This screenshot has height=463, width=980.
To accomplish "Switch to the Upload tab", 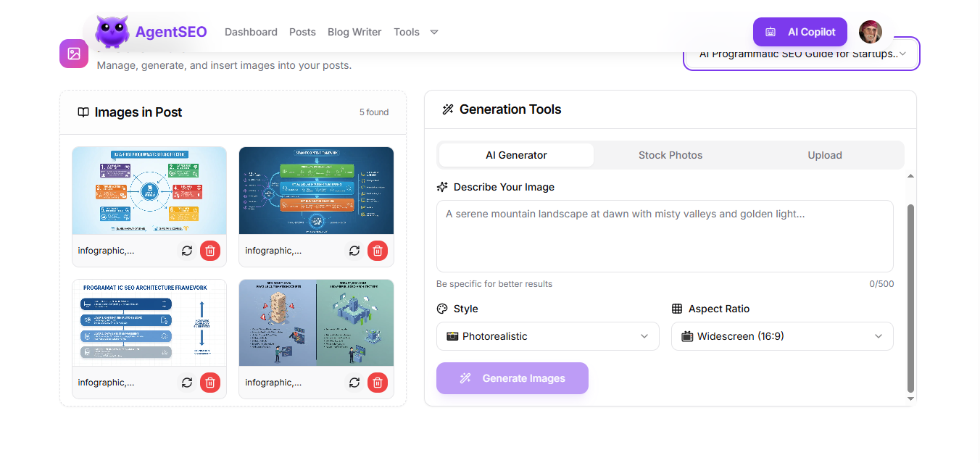I will tap(824, 155).
